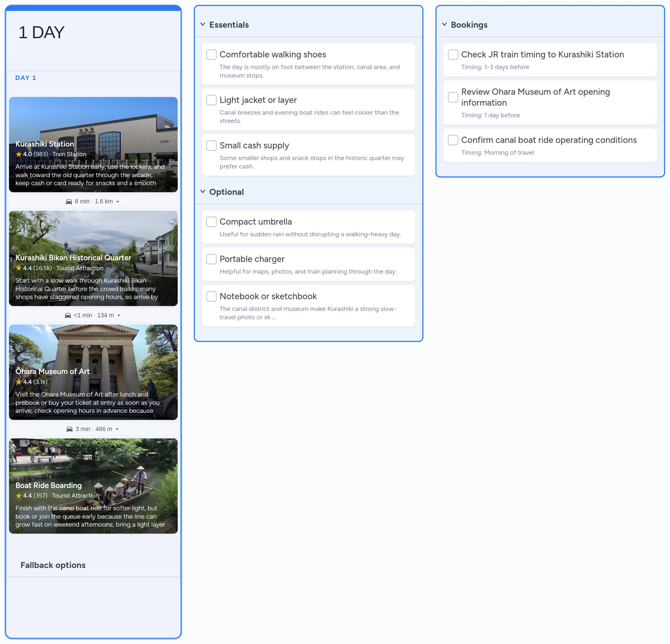Collapse the Bookings section chevron
This screenshot has width=670, height=644.
coord(444,24)
